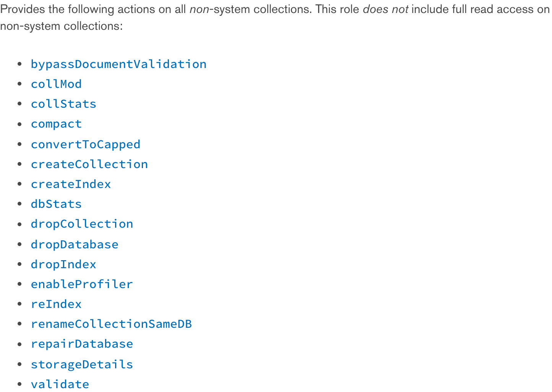Screen dimensions: 552x392
Task: Click the createCollection link
Action: tap(89, 164)
